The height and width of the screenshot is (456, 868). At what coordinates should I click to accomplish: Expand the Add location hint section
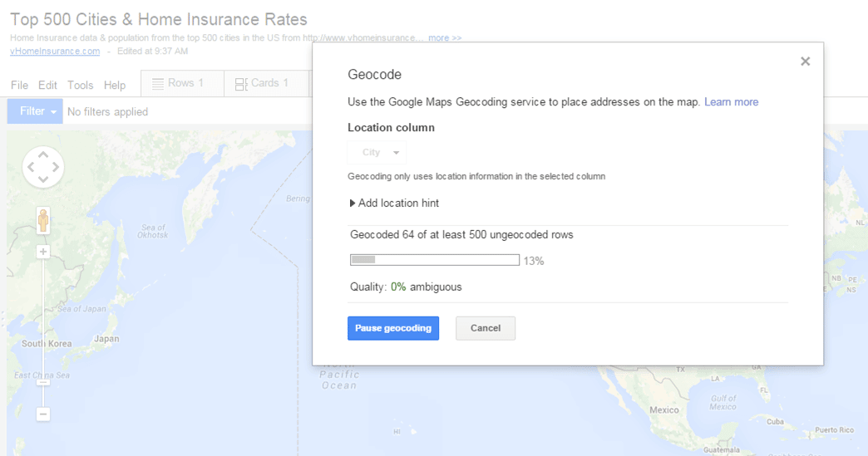click(x=394, y=203)
